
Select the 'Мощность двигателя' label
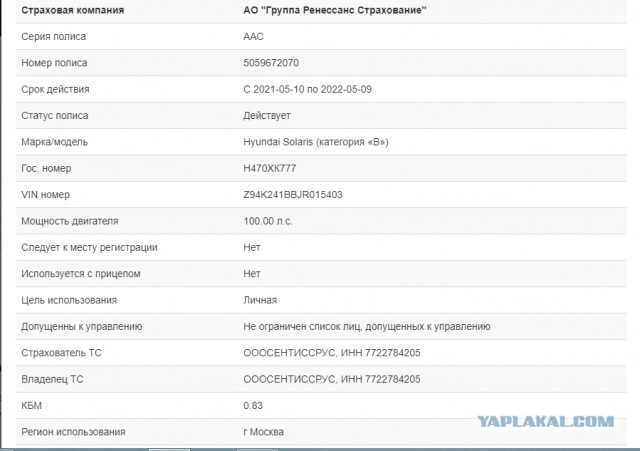70,221
